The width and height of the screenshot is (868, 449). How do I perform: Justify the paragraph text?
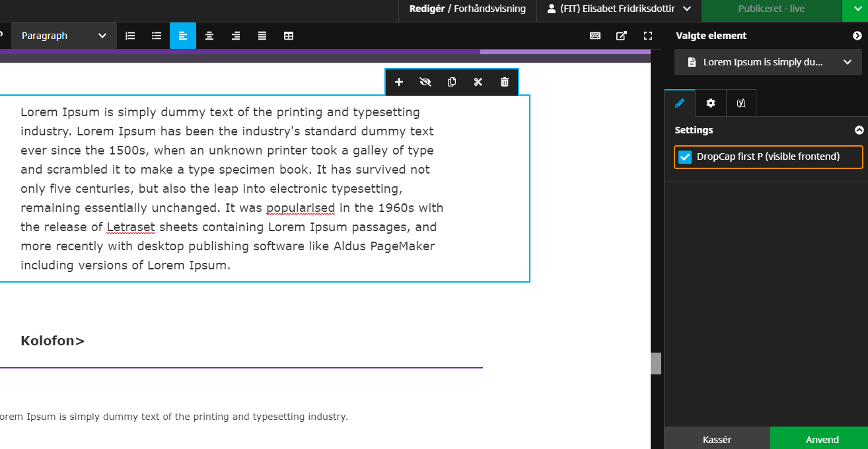click(x=262, y=36)
